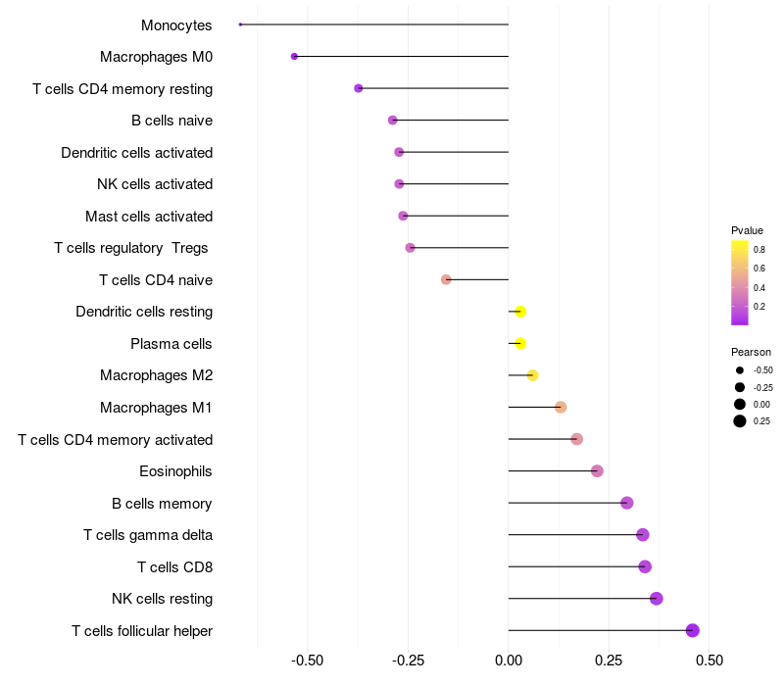
Task: Select the T cells follicular helper dot
Action: click(693, 630)
